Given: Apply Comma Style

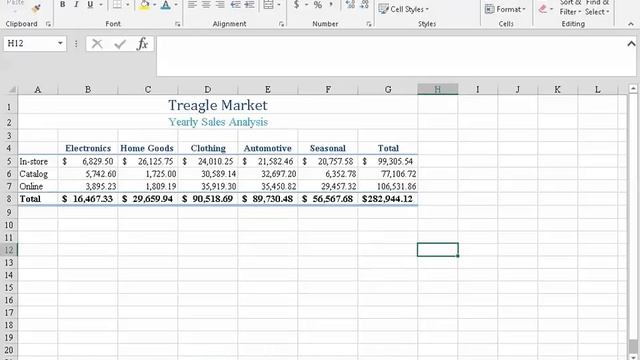Looking at the screenshot, I should point(331,4).
